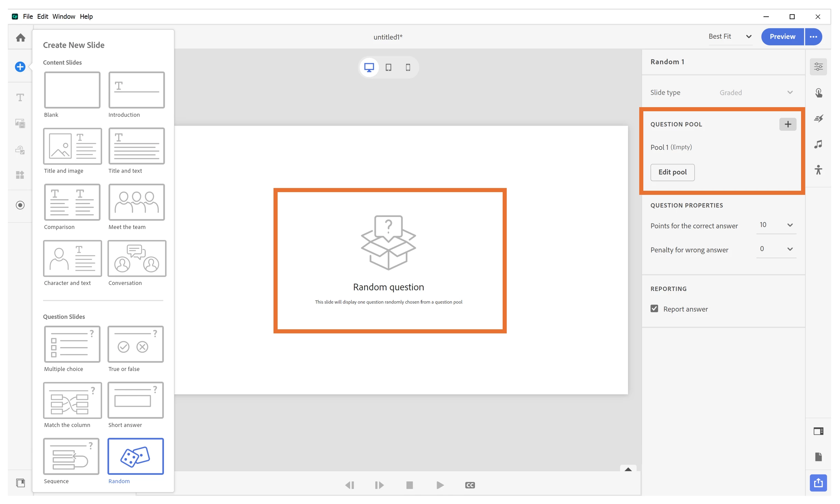The width and height of the screenshot is (840, 504).
Task: Select the Add text tool icon
Action: click(x=20, y=98)
